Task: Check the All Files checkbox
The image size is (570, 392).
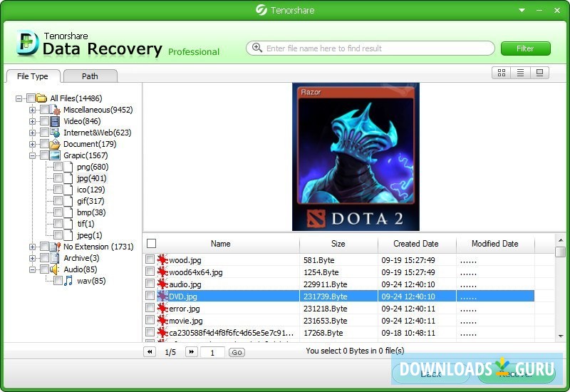Action: [x=31, y=98]
